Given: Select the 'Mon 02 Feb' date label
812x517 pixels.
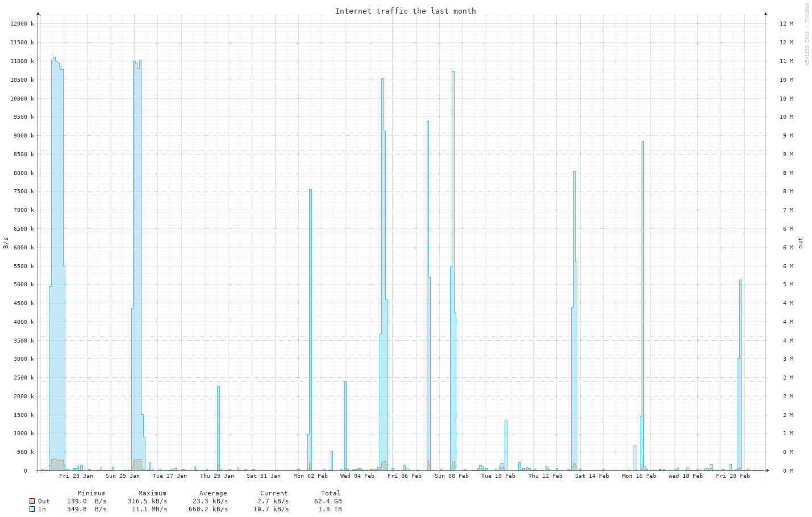Looking at the screenshot, I should 310,476.
